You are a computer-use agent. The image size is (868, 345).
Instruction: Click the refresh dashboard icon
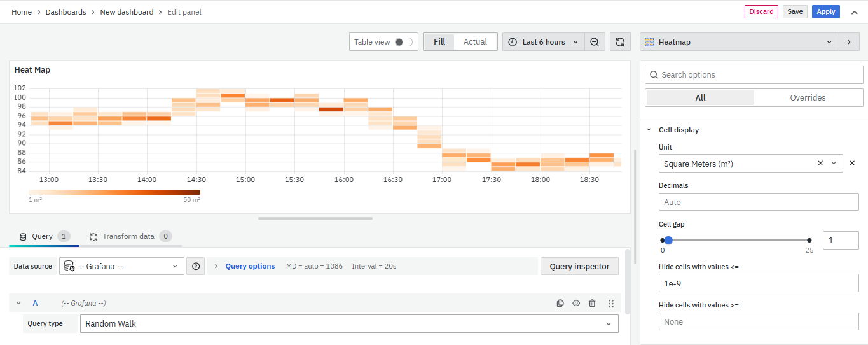pyautogui.click(x=620, y=42)
